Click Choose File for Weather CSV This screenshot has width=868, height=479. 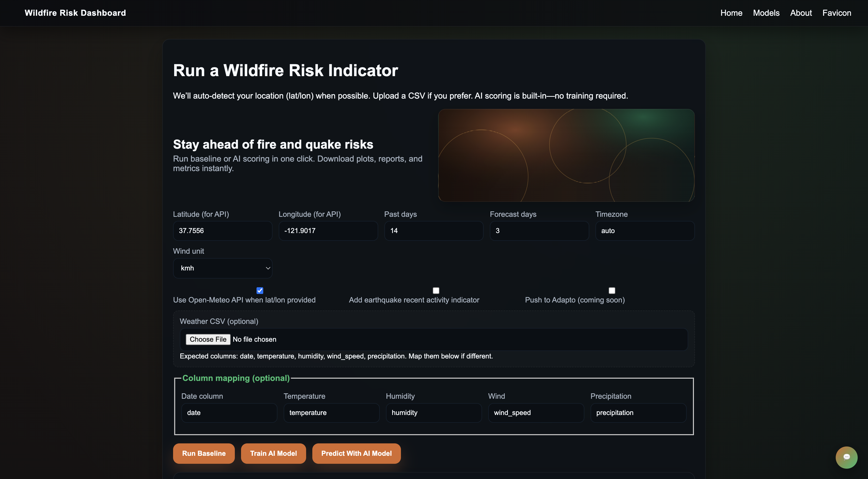208,339
